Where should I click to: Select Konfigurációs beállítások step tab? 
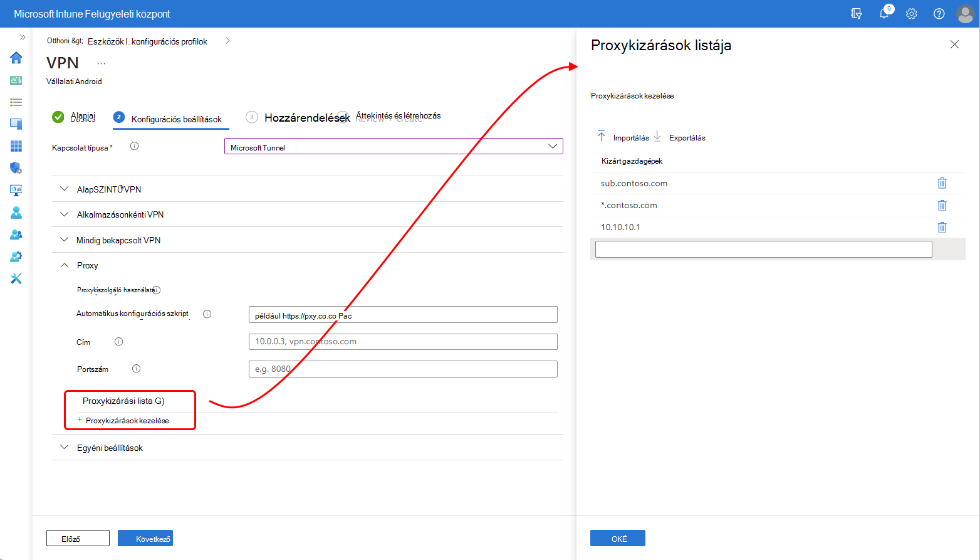pyautogui.click(x=168, y=119)
